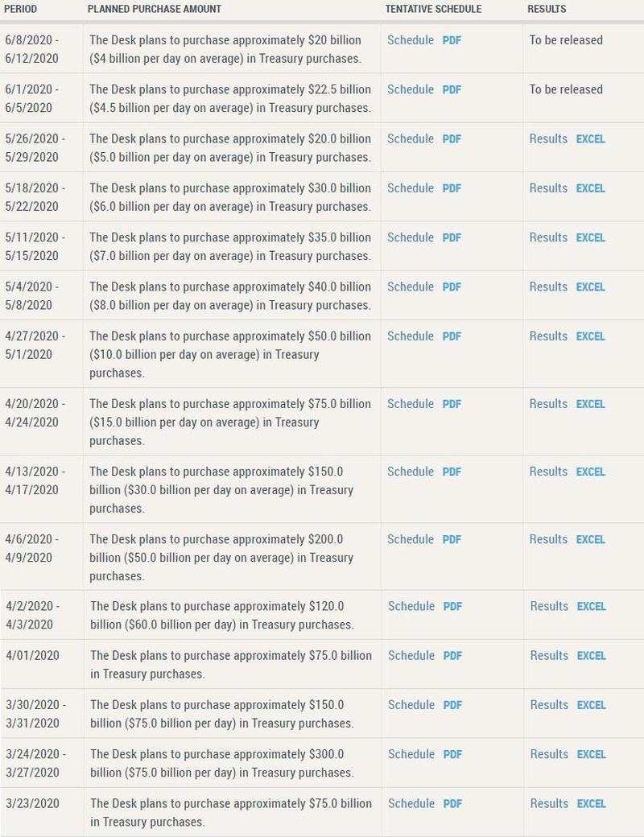Download PDF schedule for 5/18/2020 - 5/22/2020
The width and height of the screenshot is (644, 837).
[452, 188]
